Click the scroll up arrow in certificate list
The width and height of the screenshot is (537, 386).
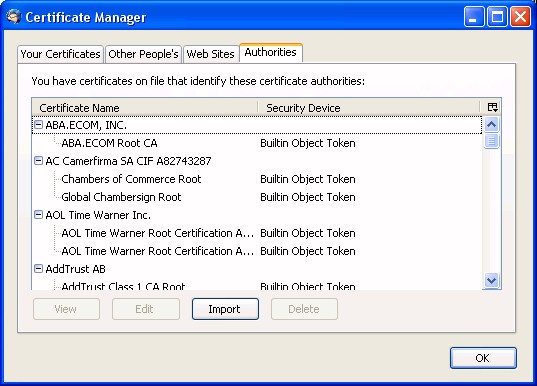tap(491, 124)
